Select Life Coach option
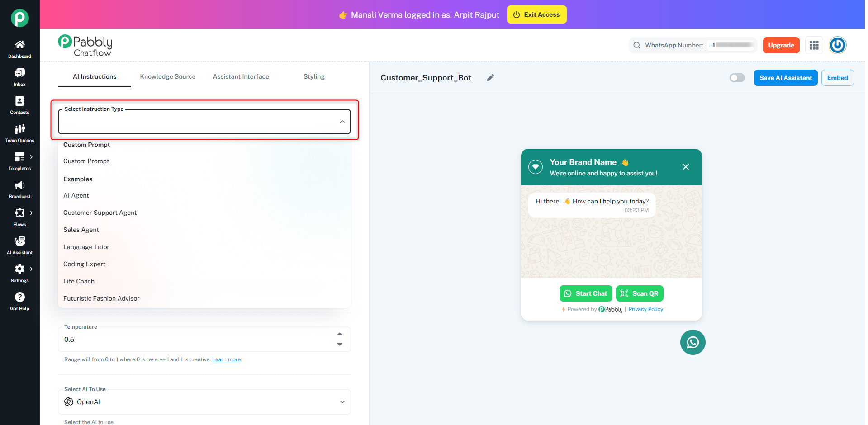The image size is (868, 425). pyautogui.click(x=204, y=281)
